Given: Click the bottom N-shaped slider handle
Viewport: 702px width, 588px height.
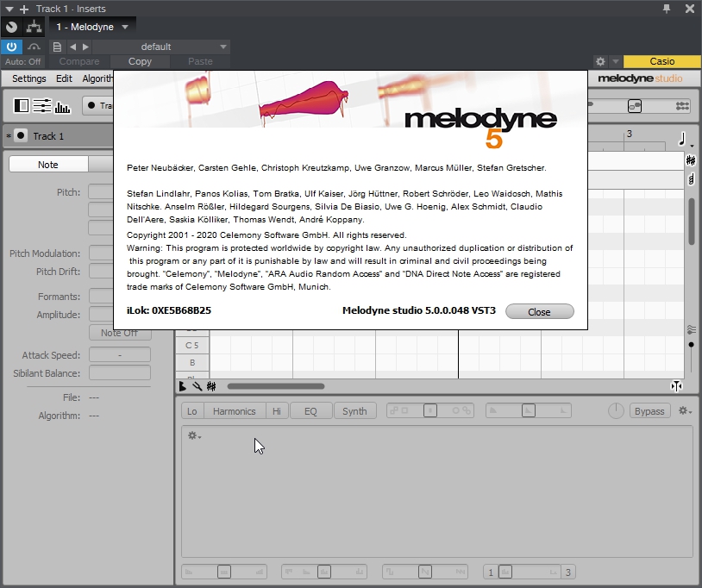Looking at the screenshot, I should (x=425, y=572).
